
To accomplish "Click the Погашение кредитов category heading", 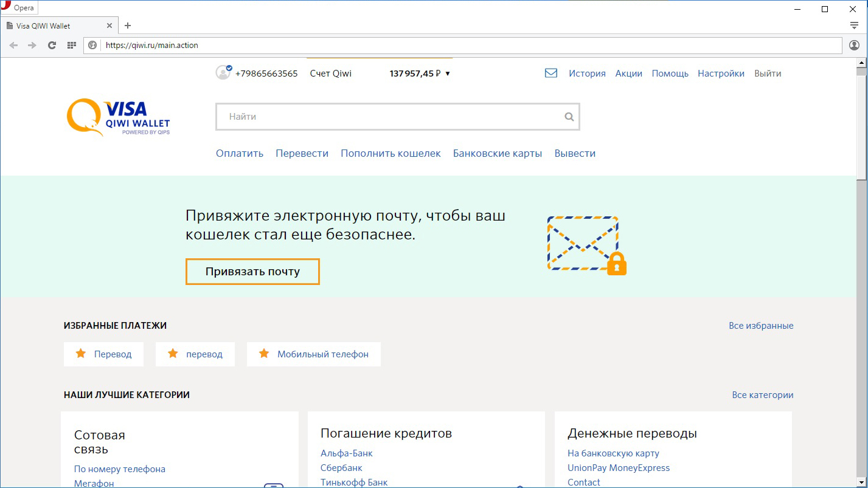I will (x=386, y=433).
